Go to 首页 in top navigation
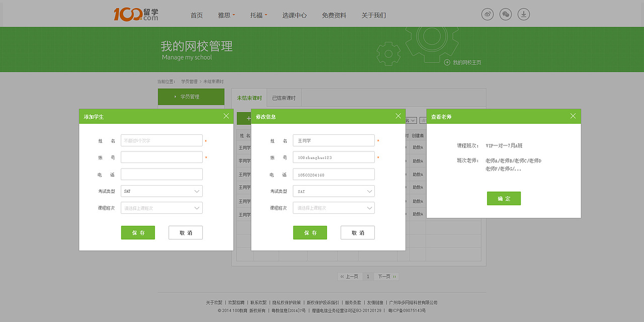 pyautogui.click(x=197, y=15)
